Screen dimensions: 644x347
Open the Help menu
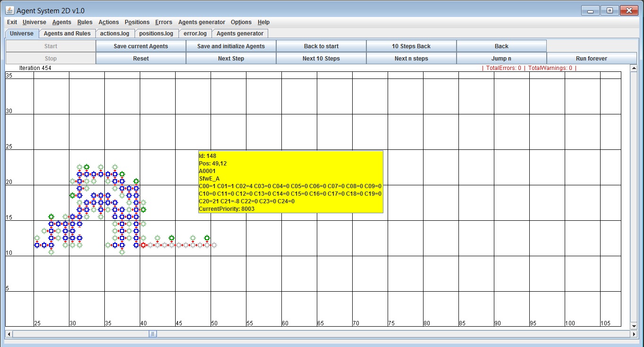pos(263,22)
